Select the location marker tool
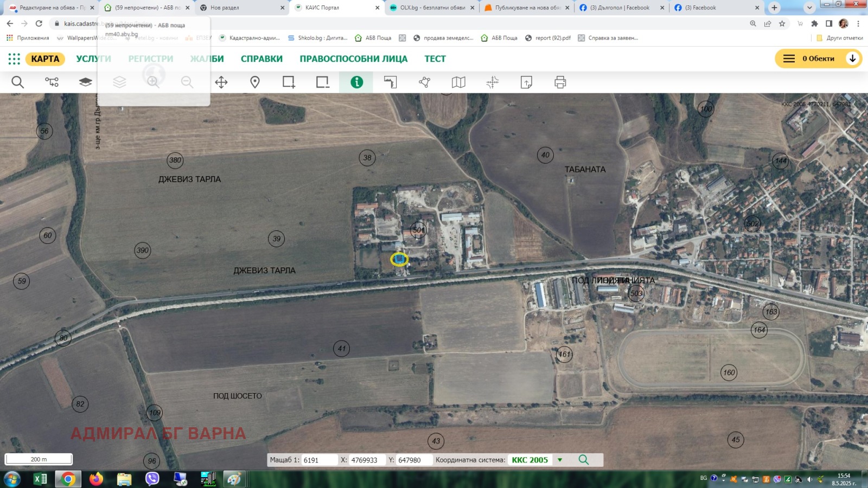 [254, 82]
